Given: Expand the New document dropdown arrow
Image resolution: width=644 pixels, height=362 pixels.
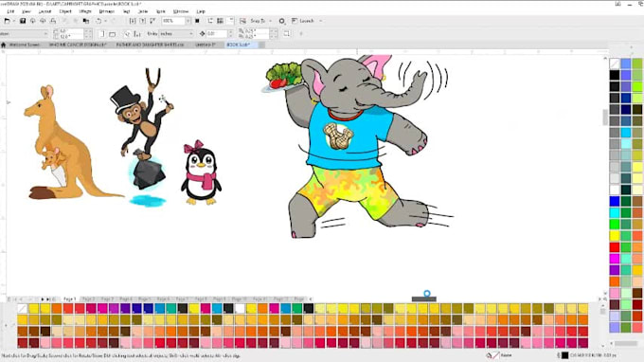Looking at the screenshot, I should pos(13,21).
